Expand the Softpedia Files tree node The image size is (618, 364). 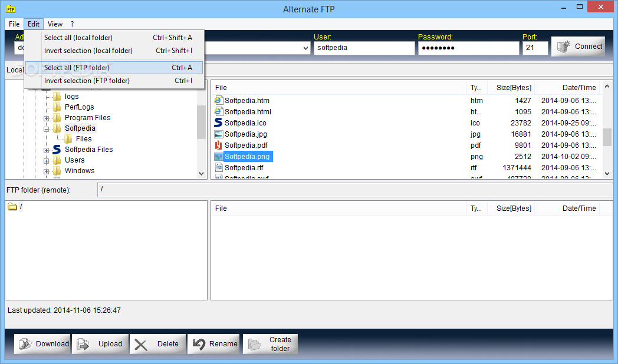tap(46, 150)
